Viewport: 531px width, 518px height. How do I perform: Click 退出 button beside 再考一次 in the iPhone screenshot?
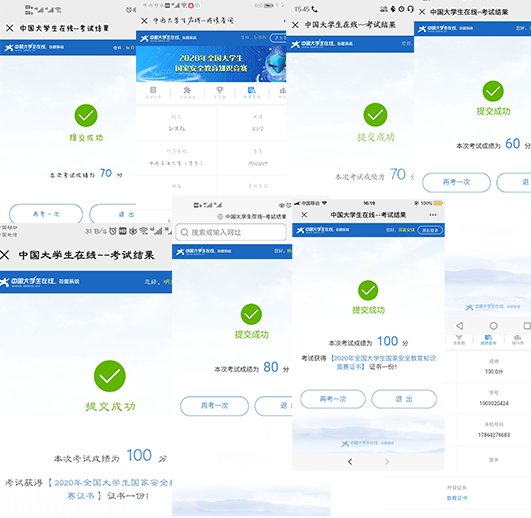[x=404, y=399]
